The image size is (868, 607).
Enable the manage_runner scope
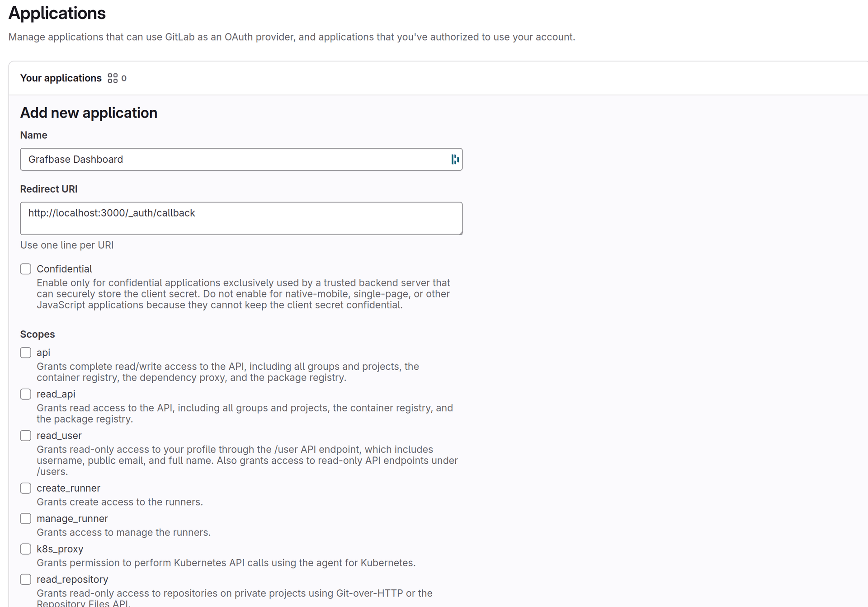tap(25, 518)
